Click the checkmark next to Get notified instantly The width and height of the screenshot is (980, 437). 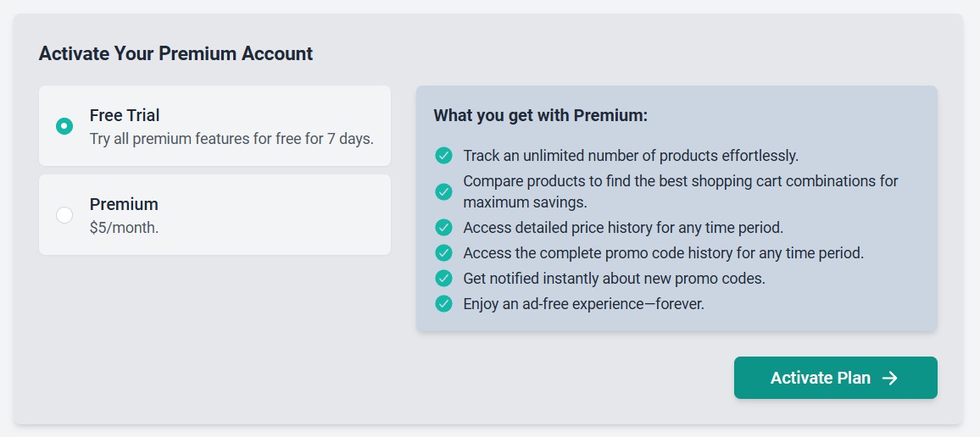click(x=443, y=279)
